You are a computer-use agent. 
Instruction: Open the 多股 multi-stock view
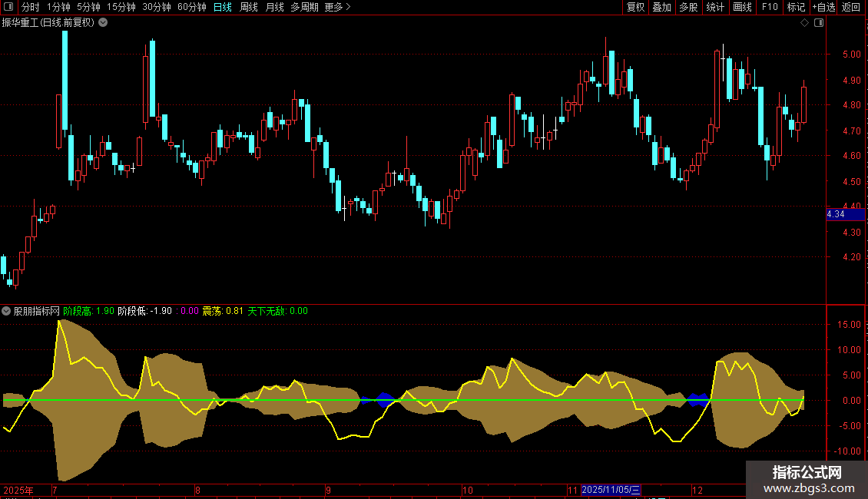click(688, 7)
